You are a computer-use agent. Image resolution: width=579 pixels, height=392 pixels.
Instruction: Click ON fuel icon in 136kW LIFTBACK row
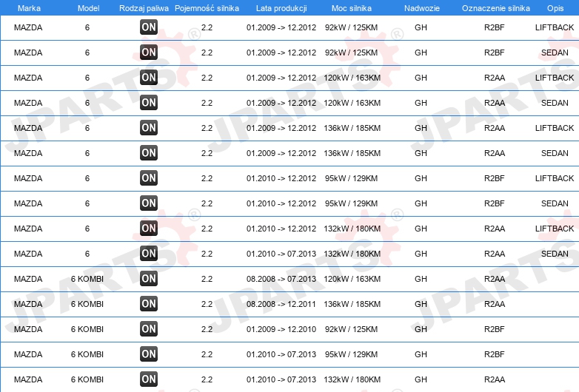pyautogui.click(x=149, y=128)
